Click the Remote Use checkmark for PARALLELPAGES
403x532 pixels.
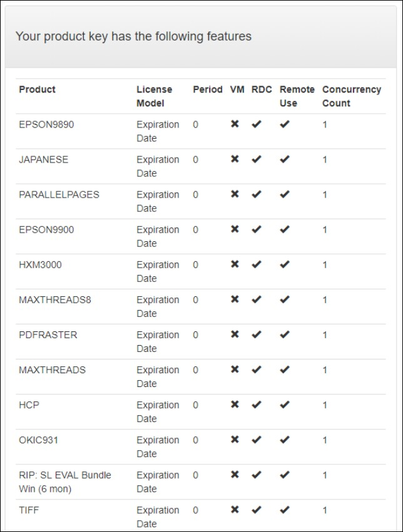point(285,194)
